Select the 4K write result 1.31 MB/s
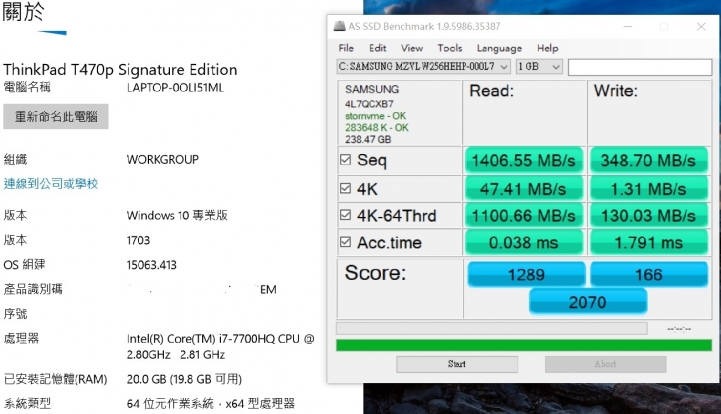This screenshot has height=414, width=721. 648,189
